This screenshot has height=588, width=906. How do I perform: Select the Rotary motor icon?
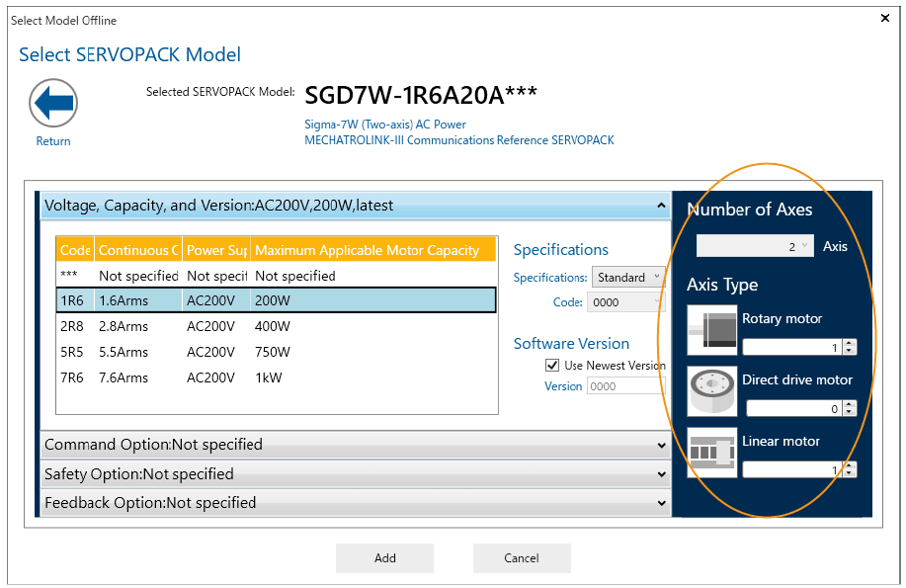coord(712,330)
